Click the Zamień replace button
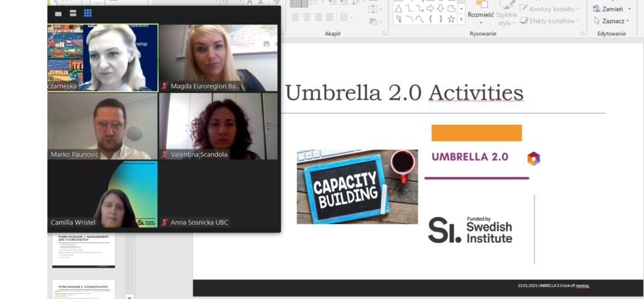Screen dimensions: 644x299 point(608,9)
